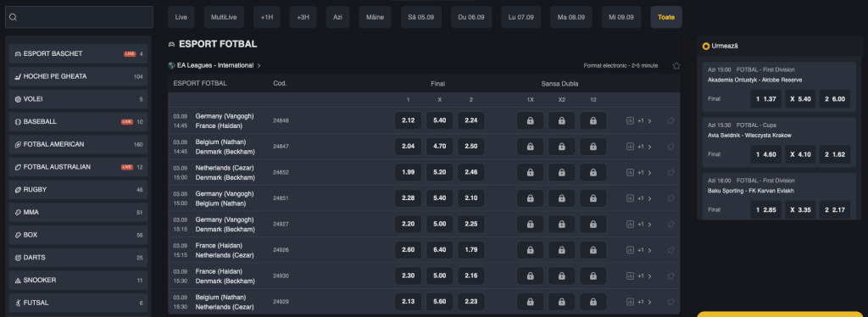Favorite France-Netherlands 15:15 match star
The image size is (868, 317).
click(x=670, y=250)
